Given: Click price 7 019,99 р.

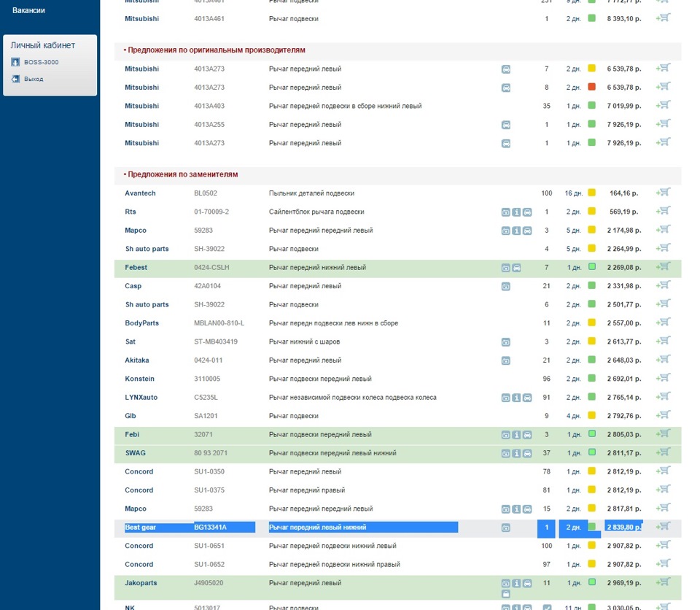Looking at the screenshot, I should (623, 106).
